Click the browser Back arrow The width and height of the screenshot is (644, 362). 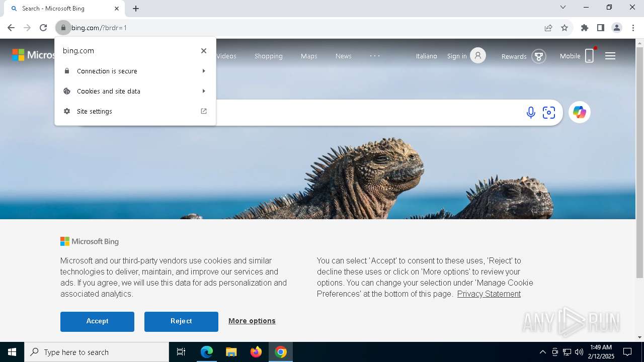click(11, 28)
